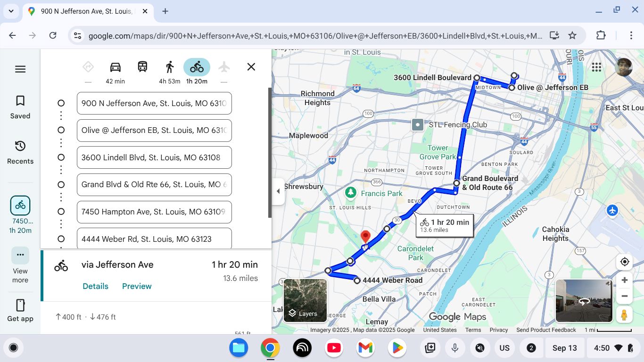This screenshot has width=644, height=362.
Task: Click Preview for the route
Action: coord(137,286)
